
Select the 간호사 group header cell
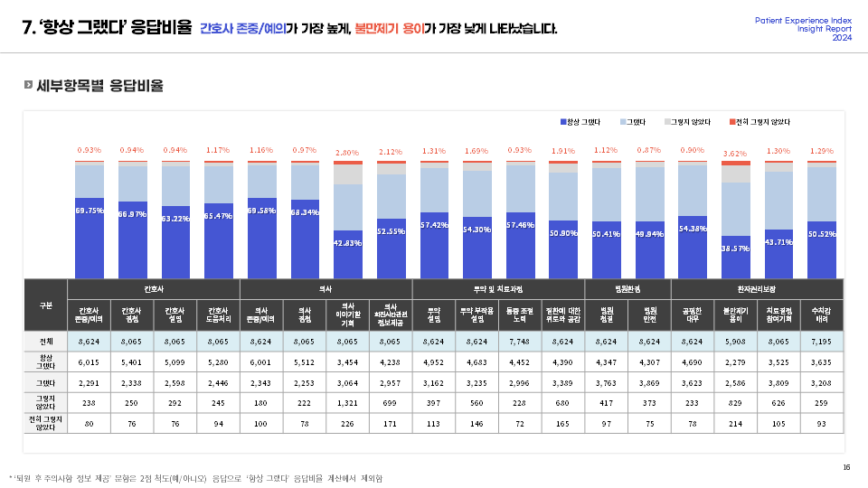point(154,289)
